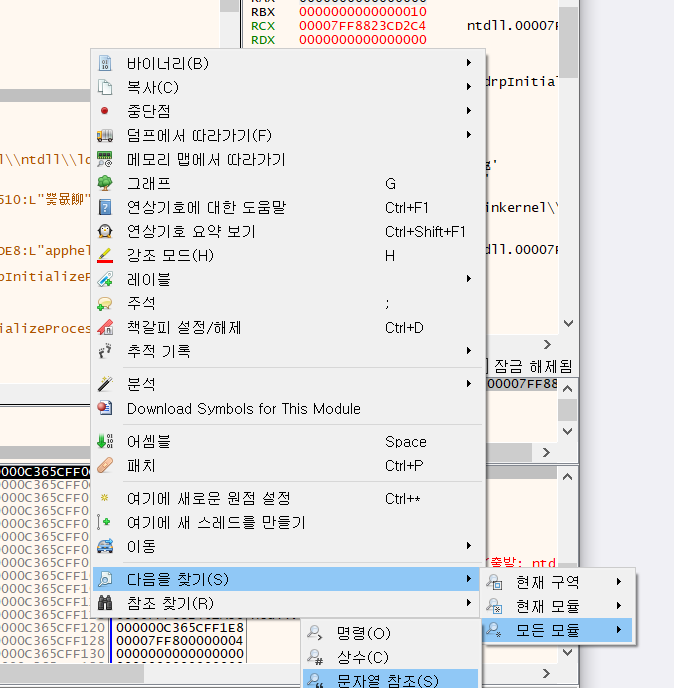Viewport: 674px width, 688px height.
Task: Click the Current Module (현재 모듈) search icon
Action: pos(494,606)
